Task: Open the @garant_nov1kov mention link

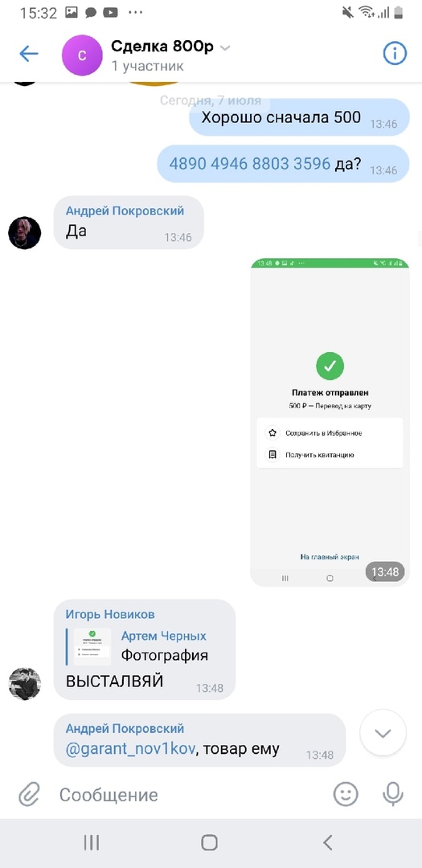Action: tap(131, 749)
